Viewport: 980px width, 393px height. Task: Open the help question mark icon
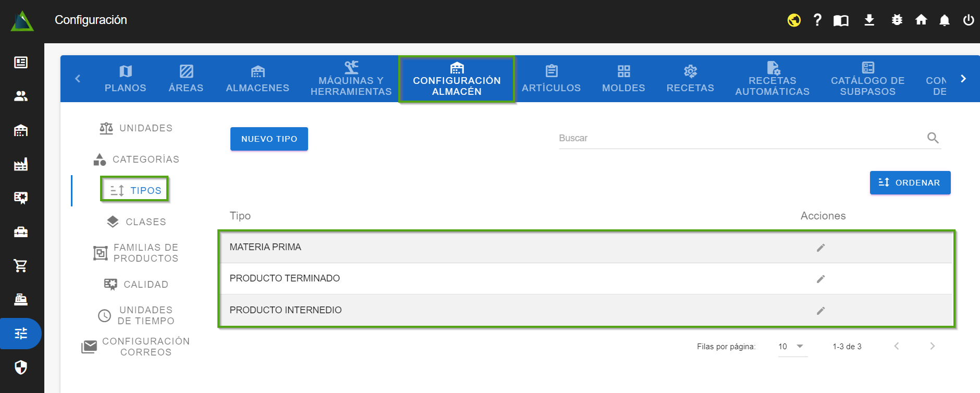tap(817, 20)
